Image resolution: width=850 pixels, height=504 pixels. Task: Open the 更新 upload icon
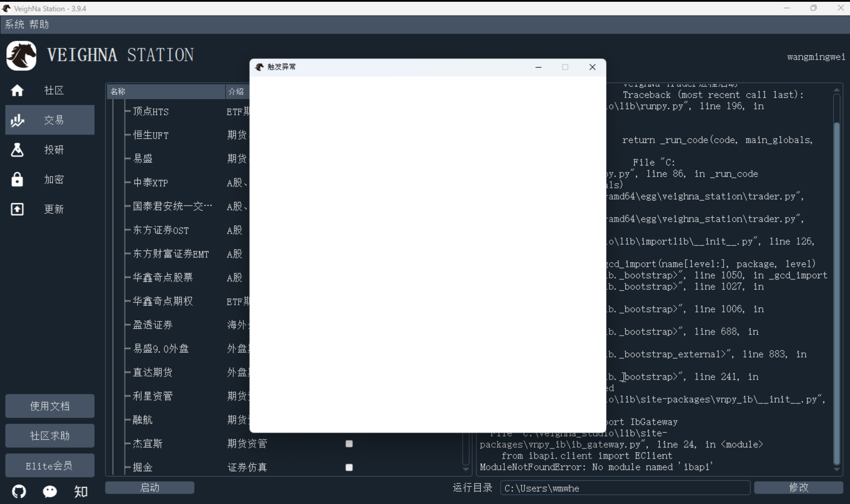point(17,209)
